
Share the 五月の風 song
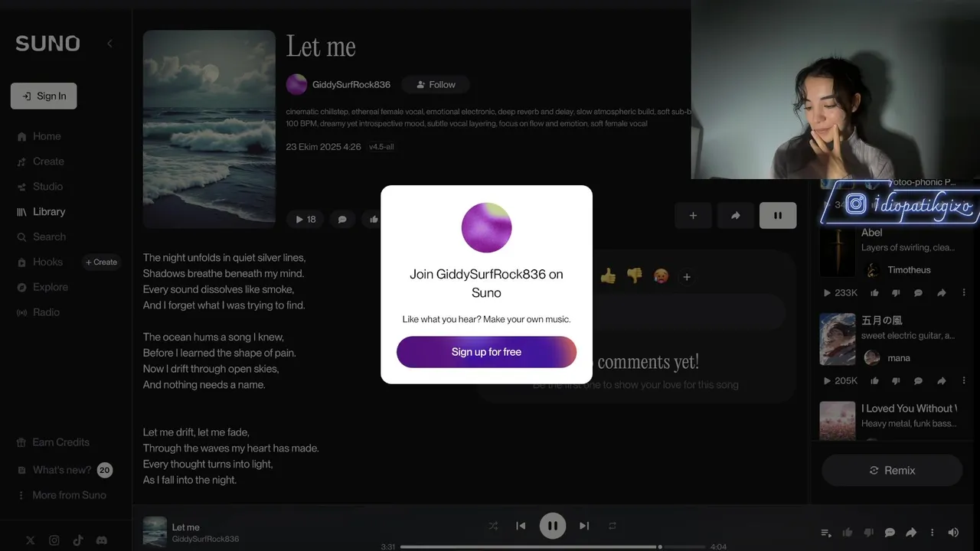[x=942, y=381]
